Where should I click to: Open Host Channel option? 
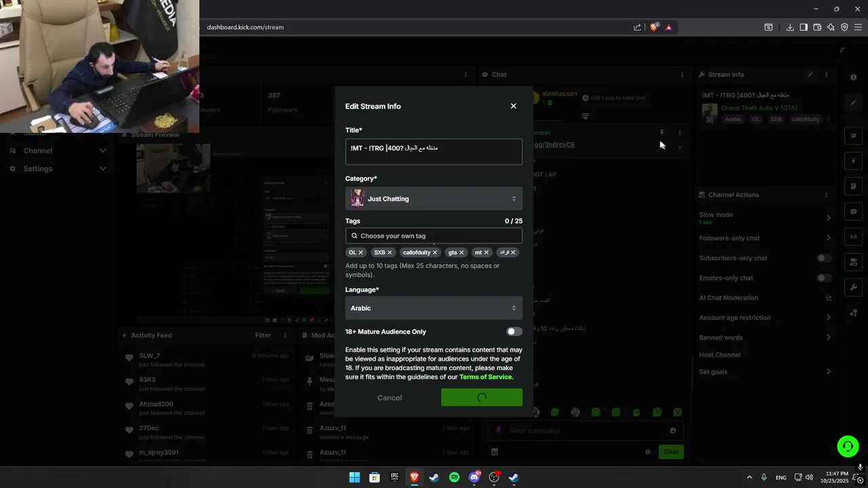coord(719,354)
